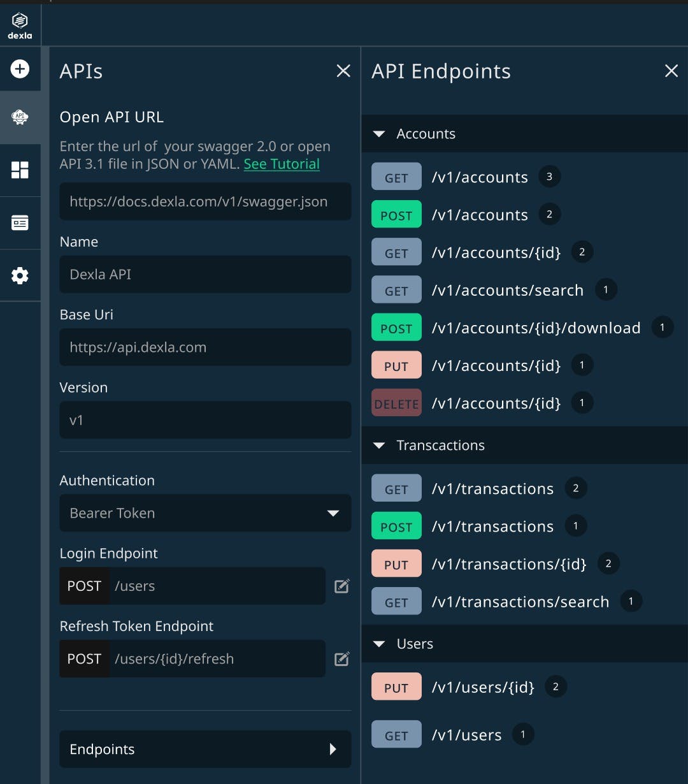Viewport: 688px width, 784px height.
Task: Expand the Endpoints section
Action: pos(205,749)
